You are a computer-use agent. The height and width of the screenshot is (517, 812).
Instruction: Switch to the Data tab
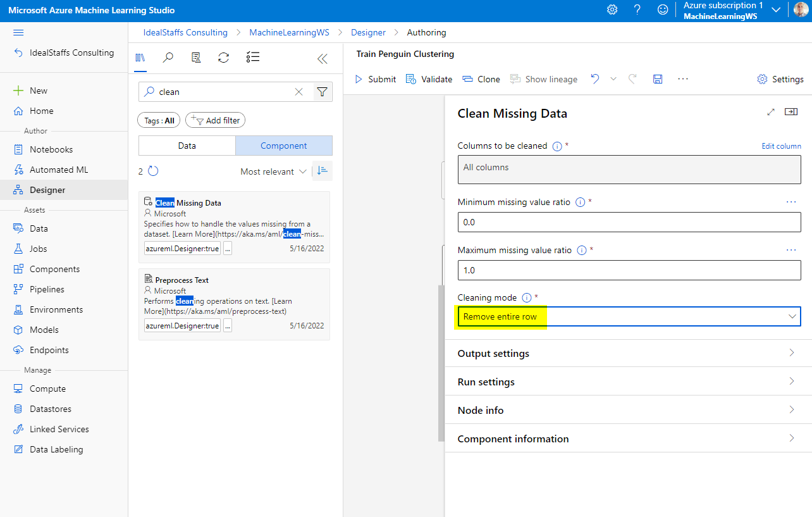(x=187, y=146)
